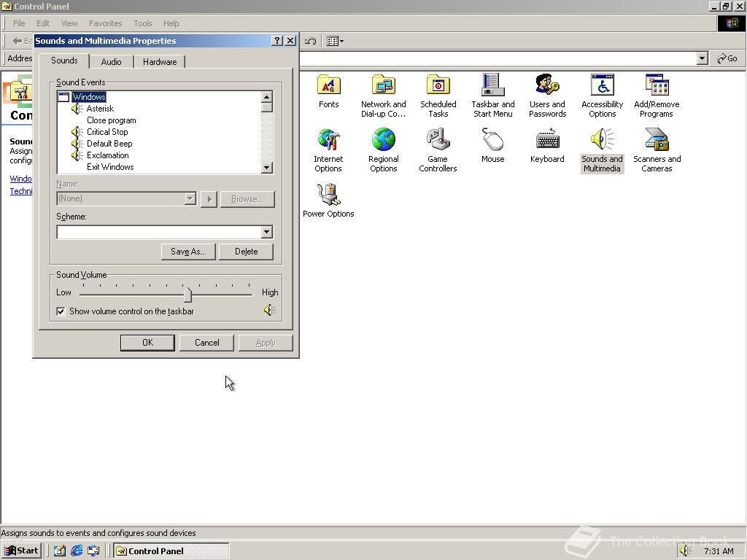Click the play sound preview button
Screen dimensions: 747x560
tap(209, 199)
